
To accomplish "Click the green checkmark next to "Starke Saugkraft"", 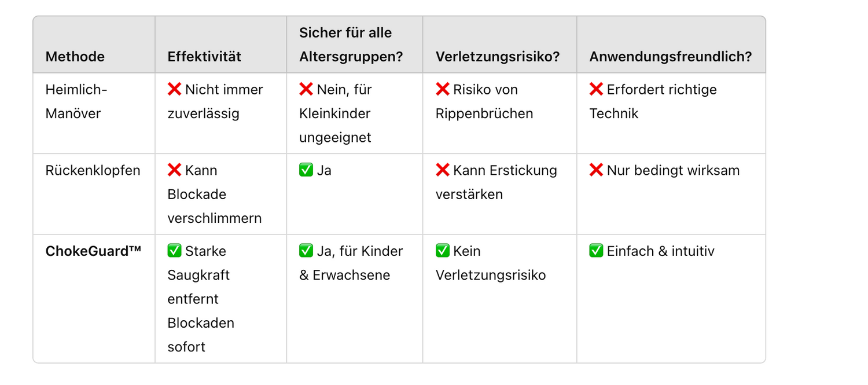I will tap(174, 251).
